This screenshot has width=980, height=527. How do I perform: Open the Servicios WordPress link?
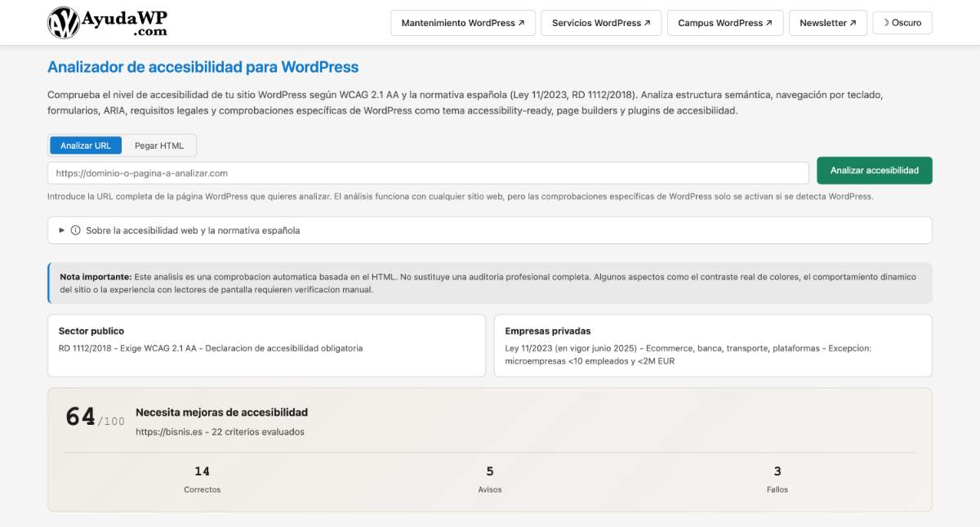coord(601,23)
